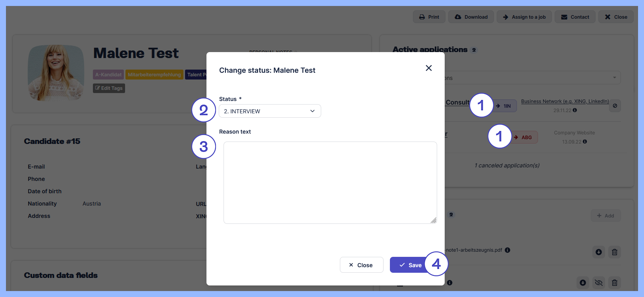This screenshot has width=644, height=297.
Task: Download the arbeitszeugnis.pdf document
Action: click(598, 252)
